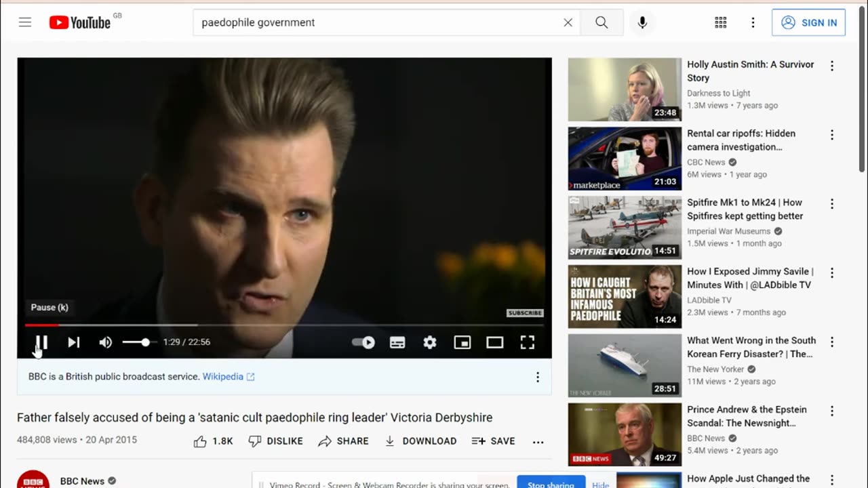Click the page vertical scrollbar
Viewport: 868px width, 488px height.
[862, 88]
